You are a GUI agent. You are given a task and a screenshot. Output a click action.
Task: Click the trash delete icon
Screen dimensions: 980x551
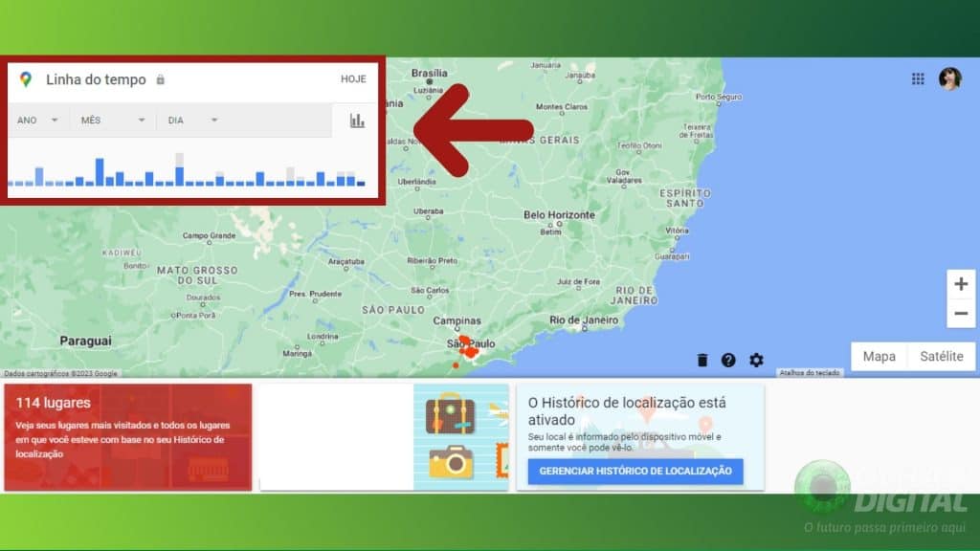[702, 360]
